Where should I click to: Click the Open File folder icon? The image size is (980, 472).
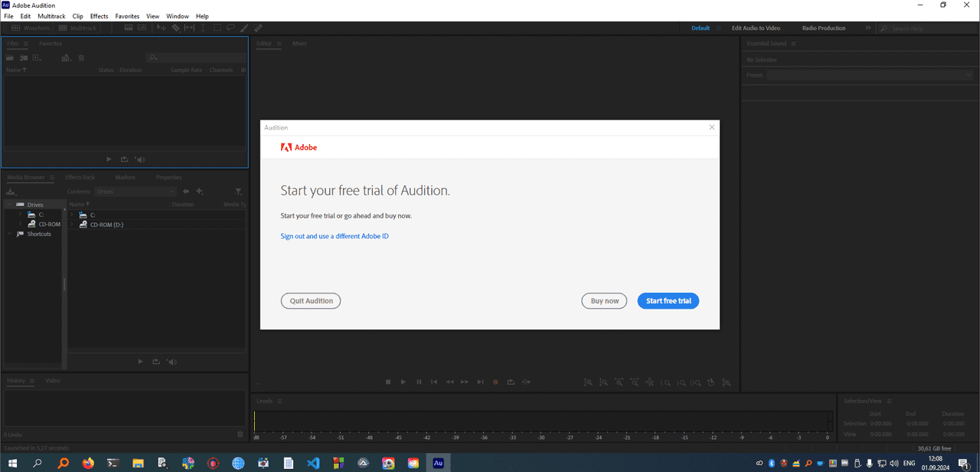click(10, 58)
